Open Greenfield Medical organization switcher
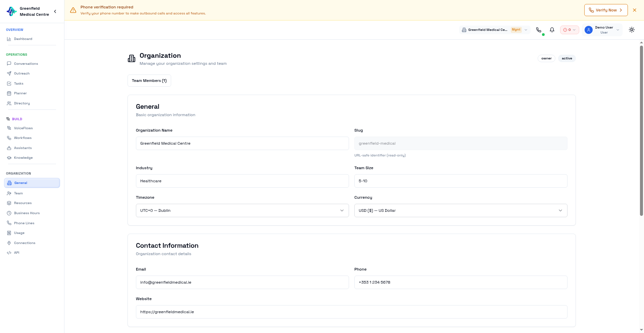The width and height of the screenshot is (644, 333). pyautogui.click(x=495, y=30)
